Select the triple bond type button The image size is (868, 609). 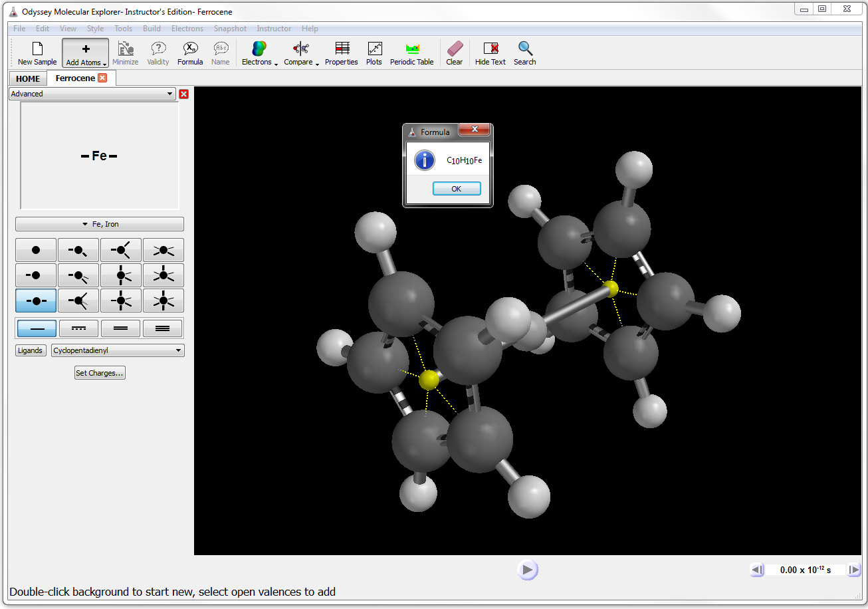(x=163, y=328)
